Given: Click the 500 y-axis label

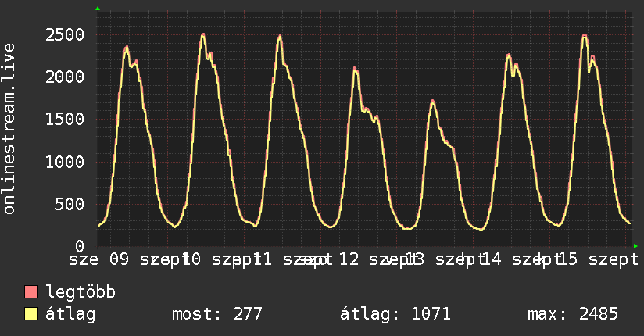Looking at the screenshot, I should click(x=70, y=204).
